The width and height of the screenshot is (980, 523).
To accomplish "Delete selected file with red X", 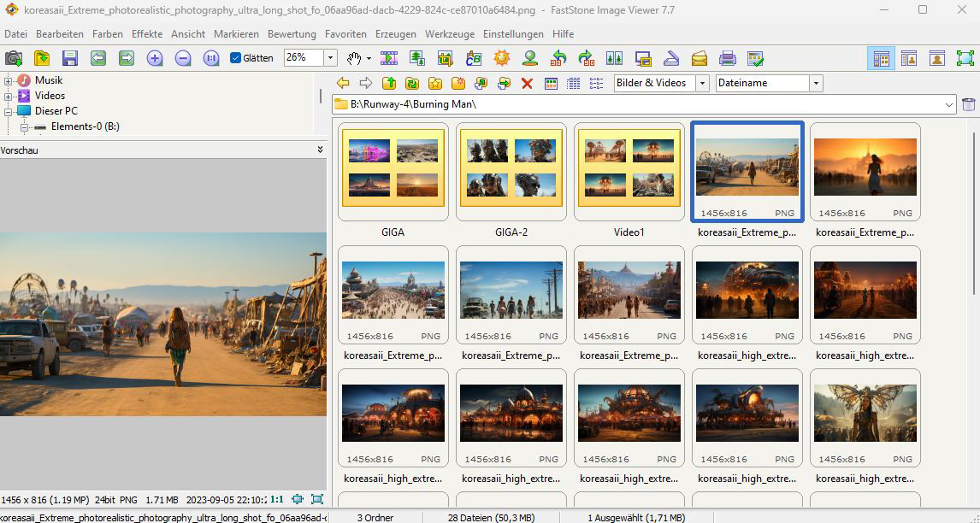I will pos(527,83).
